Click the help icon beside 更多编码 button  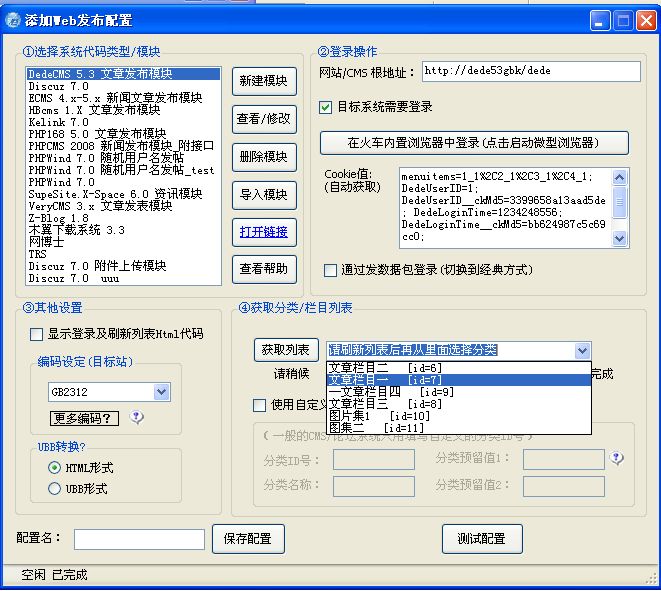pos(137,418)
